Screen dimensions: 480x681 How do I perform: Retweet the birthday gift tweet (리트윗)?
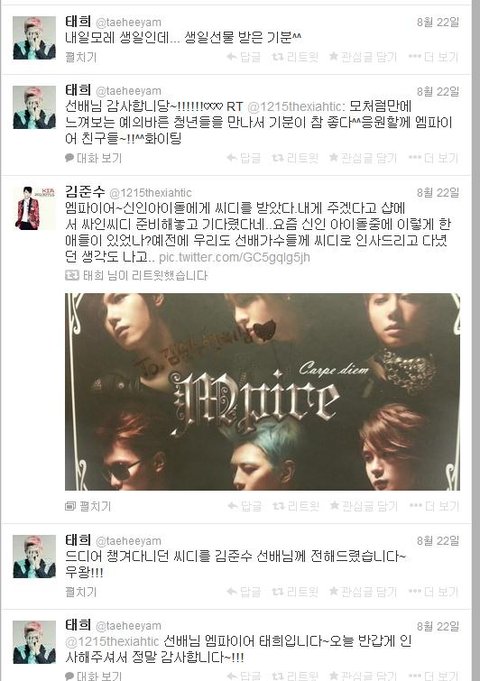point(295,57)
